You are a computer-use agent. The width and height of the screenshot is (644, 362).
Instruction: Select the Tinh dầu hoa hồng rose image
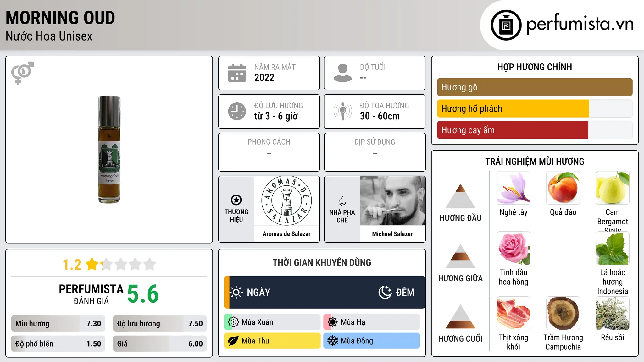pyautogui.click(x=514, y=248)
